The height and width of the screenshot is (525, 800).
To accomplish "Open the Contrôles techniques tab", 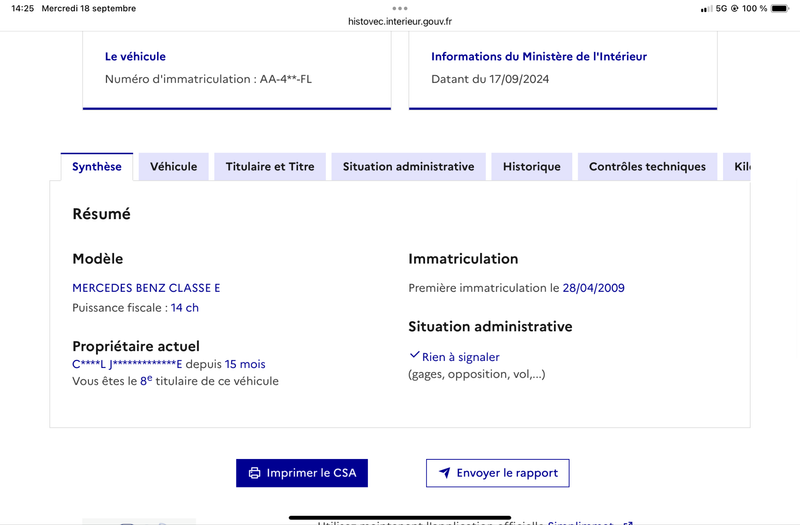I will click(647, 167).
